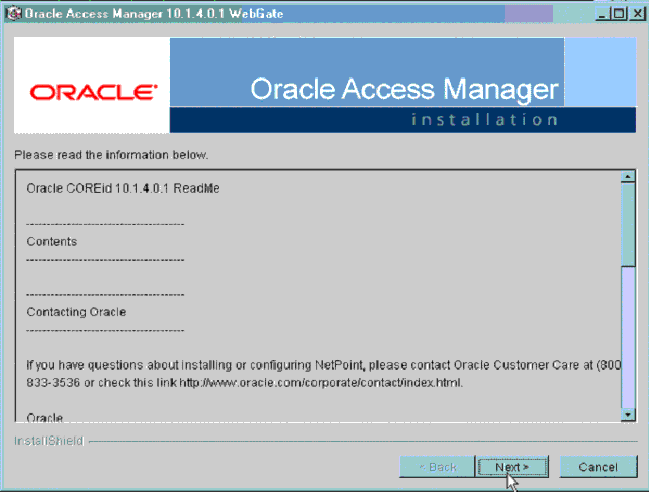Minimize the WebGate installer window
Screen dimensions: 649x492
click(x=602, y=14)
